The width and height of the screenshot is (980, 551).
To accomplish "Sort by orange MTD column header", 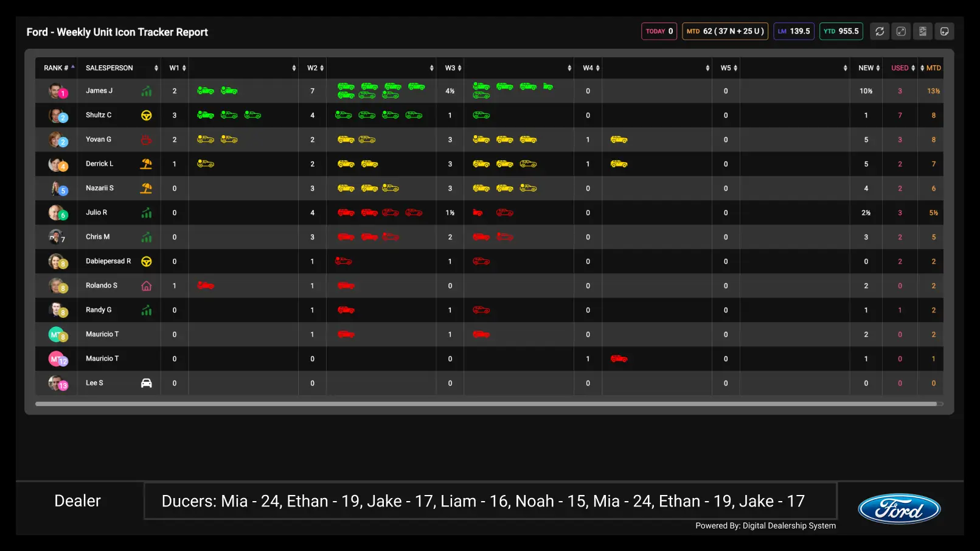I will click(931, 68).
